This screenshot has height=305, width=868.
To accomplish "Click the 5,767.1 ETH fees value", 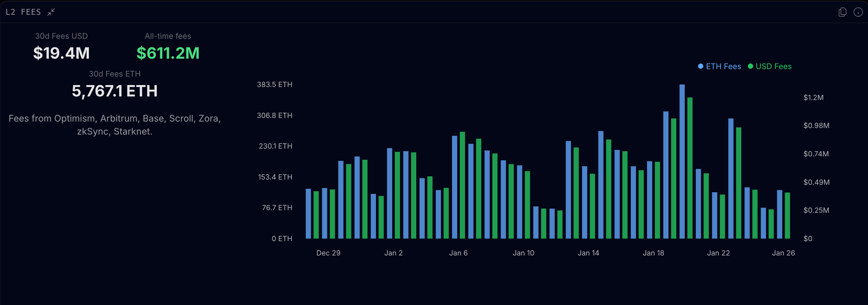I will coord(115,91).
